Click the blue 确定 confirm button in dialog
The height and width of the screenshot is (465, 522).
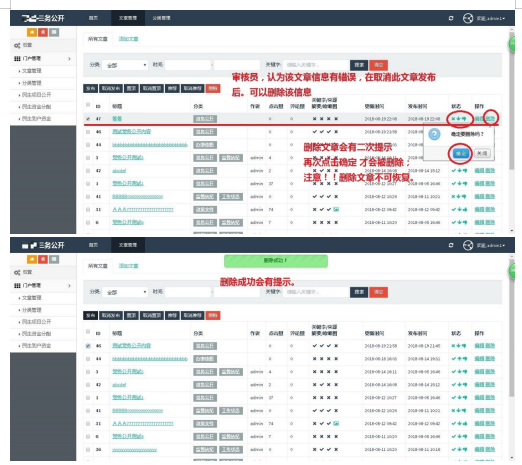click(x=461, y=153)
